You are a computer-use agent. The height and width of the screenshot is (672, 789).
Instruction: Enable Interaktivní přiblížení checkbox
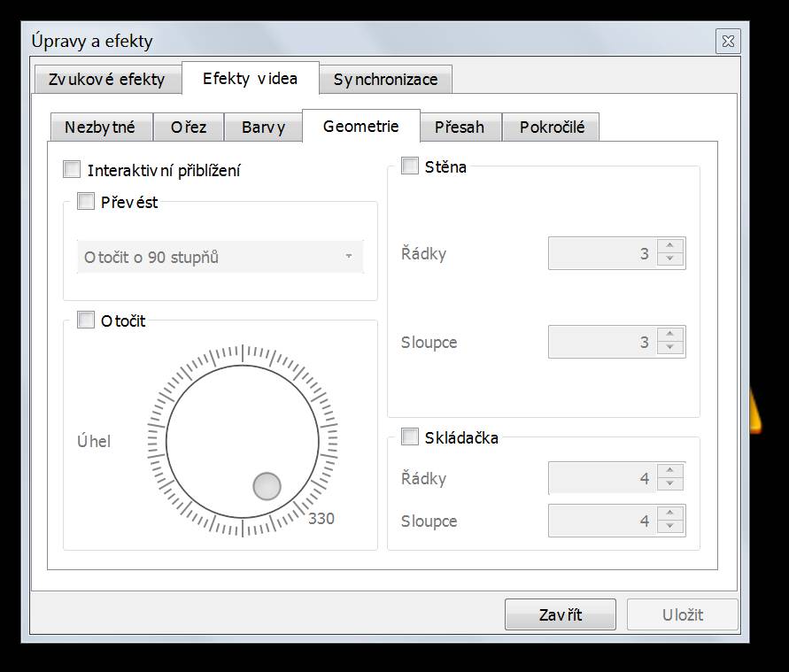(x=72, y=169)
